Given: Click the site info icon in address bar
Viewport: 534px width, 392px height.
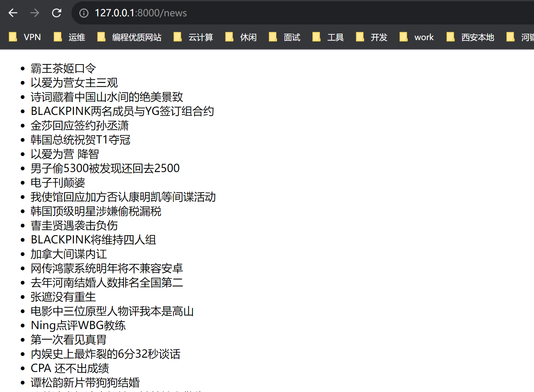Looking at the screenshot, I should click(x=84, y=13).
